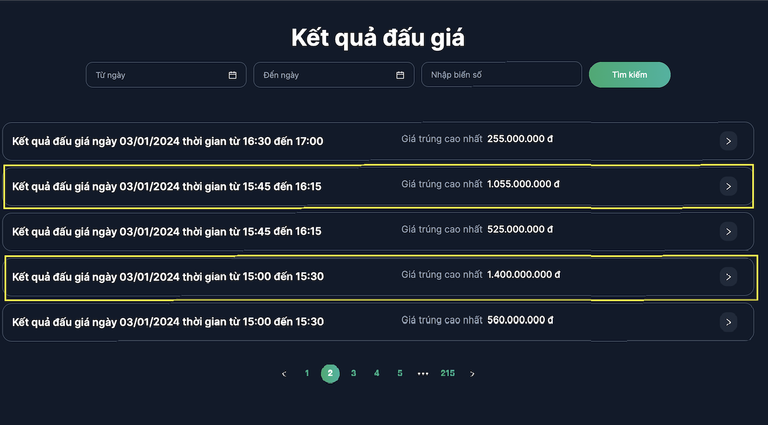Expand the 560.000.000 đ auction result row

pos(728,322)
